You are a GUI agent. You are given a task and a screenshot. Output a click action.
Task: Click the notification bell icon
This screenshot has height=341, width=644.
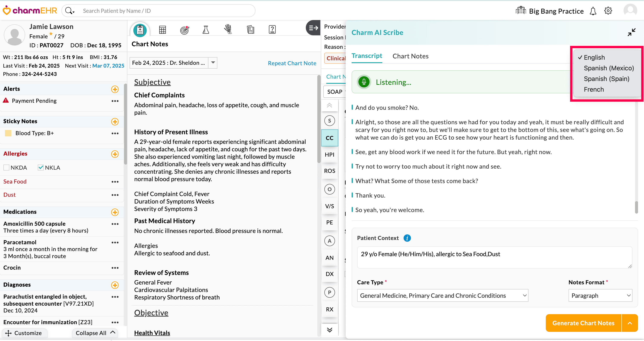pyautogui.click(x=593, y=11)
